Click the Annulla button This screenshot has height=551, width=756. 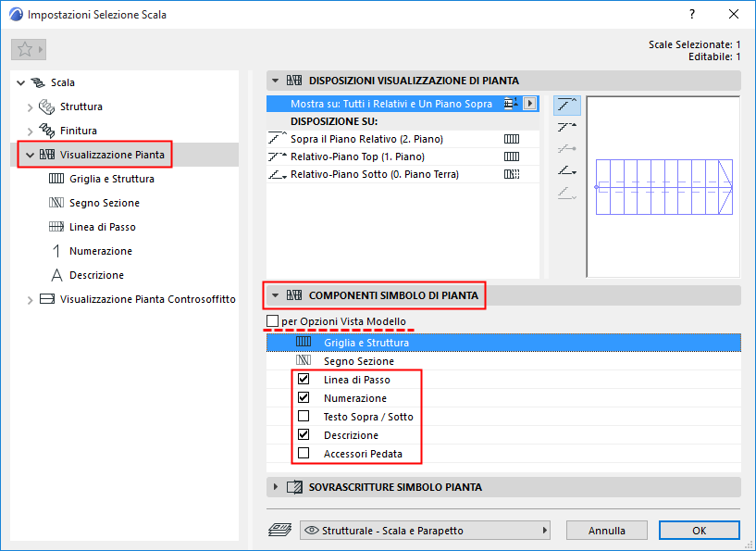[606, 531]
